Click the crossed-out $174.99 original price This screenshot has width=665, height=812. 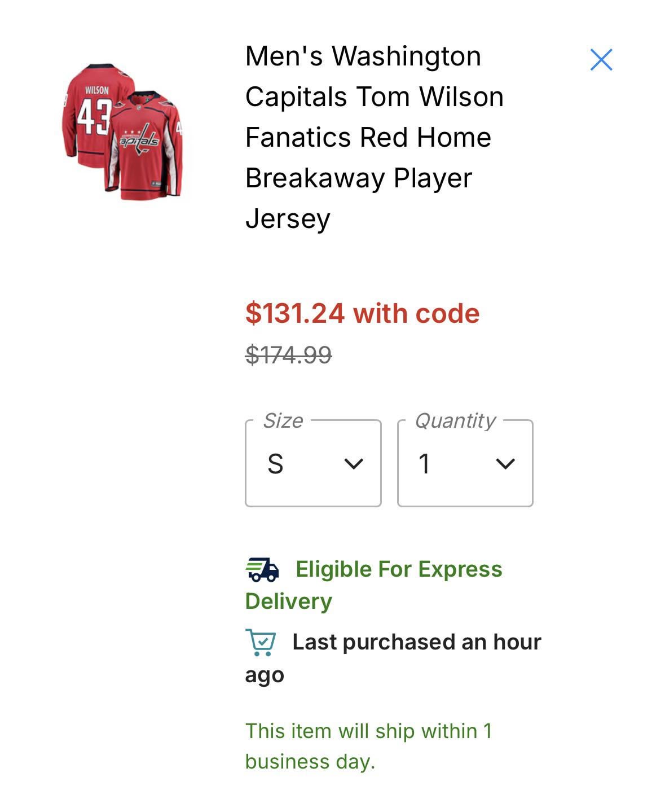288,355
